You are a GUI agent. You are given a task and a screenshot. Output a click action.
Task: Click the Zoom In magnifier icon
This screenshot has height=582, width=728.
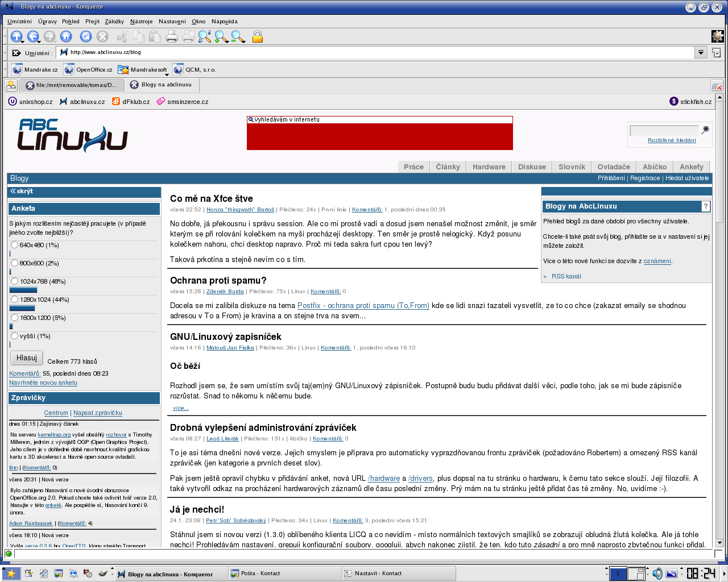pos(220,36)
